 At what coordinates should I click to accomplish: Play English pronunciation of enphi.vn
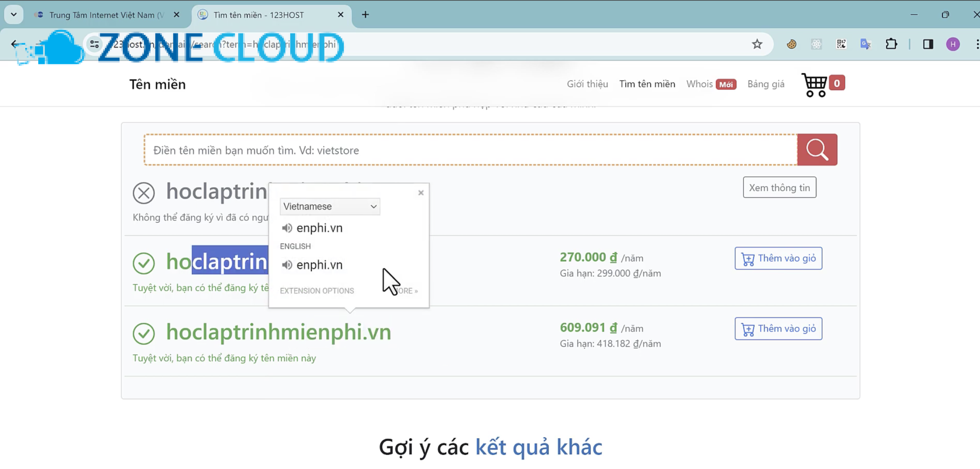[287, 265]
